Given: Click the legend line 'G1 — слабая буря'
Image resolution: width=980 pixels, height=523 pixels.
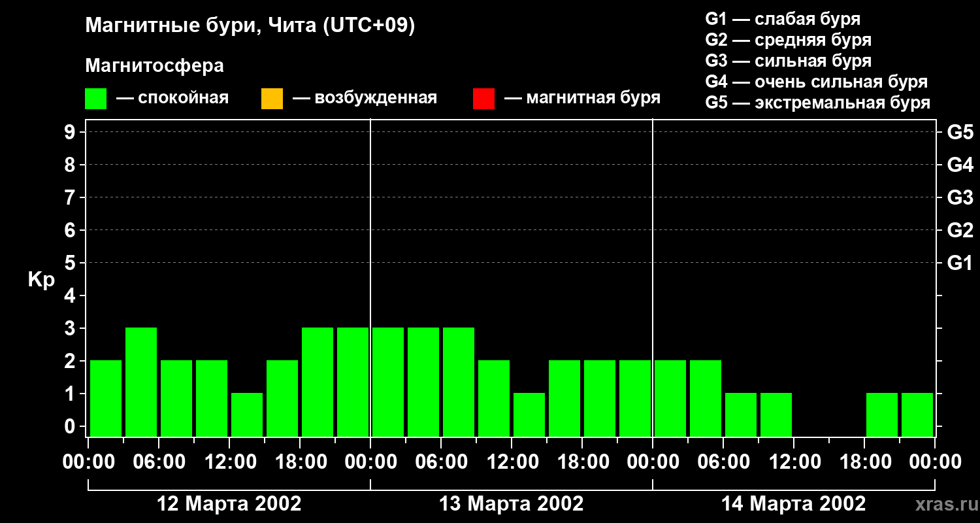Looking at the screenshot, I should coord(783,19).
